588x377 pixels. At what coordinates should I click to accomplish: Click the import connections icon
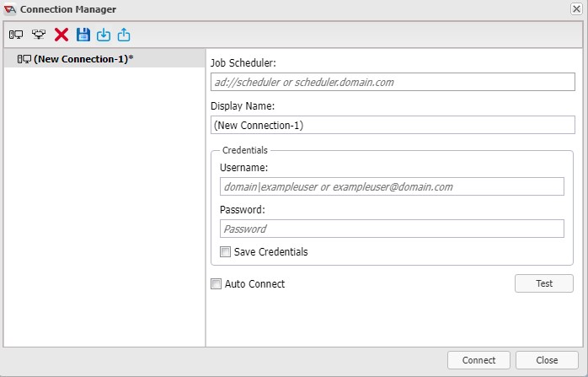pyautogui.click(x=104, y=35)
